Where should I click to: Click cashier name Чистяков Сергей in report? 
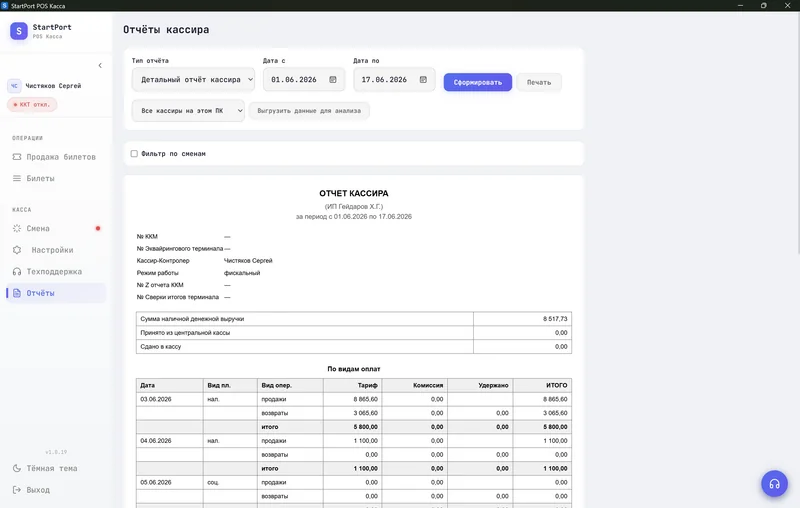(x=248, y=261)
